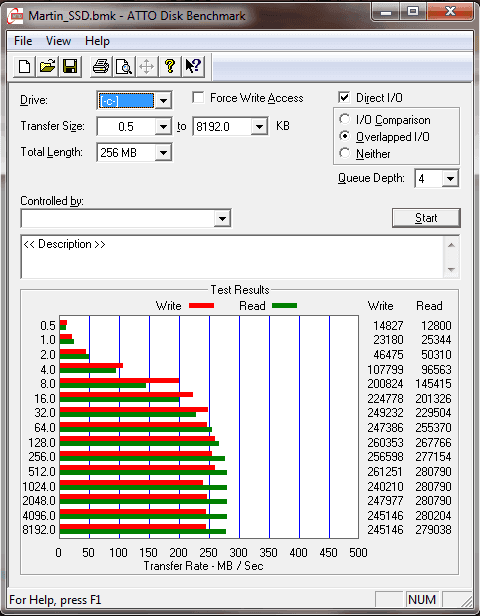Click the Write value 249232 in the 32.0 row
Screen dimensions: 480x616
tap(385, 413)
